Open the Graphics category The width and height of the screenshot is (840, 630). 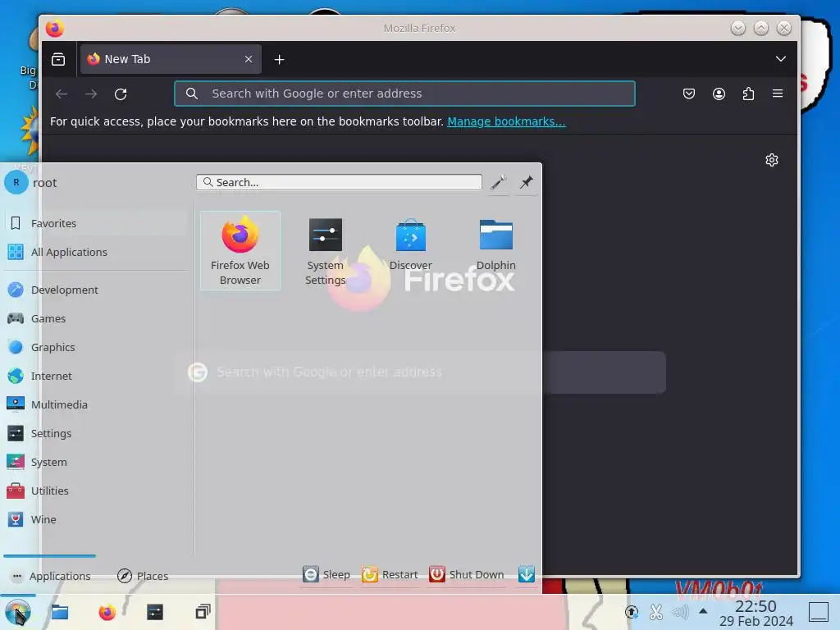click(x=95, y=347)
